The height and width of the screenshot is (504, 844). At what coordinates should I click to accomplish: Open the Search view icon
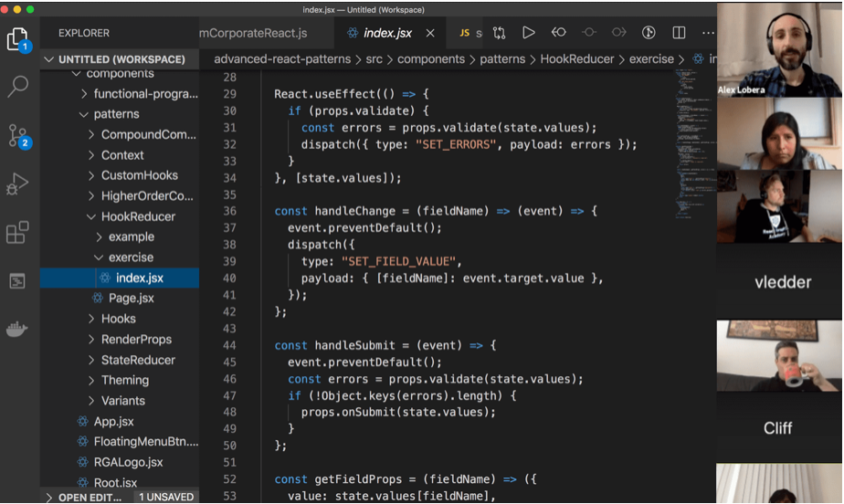[x=18, y=87]
